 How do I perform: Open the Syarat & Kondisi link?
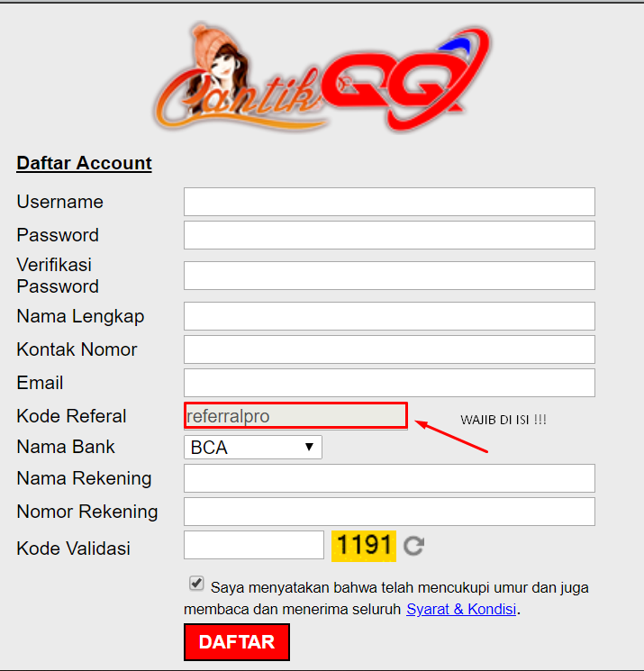tap(461, 609)
